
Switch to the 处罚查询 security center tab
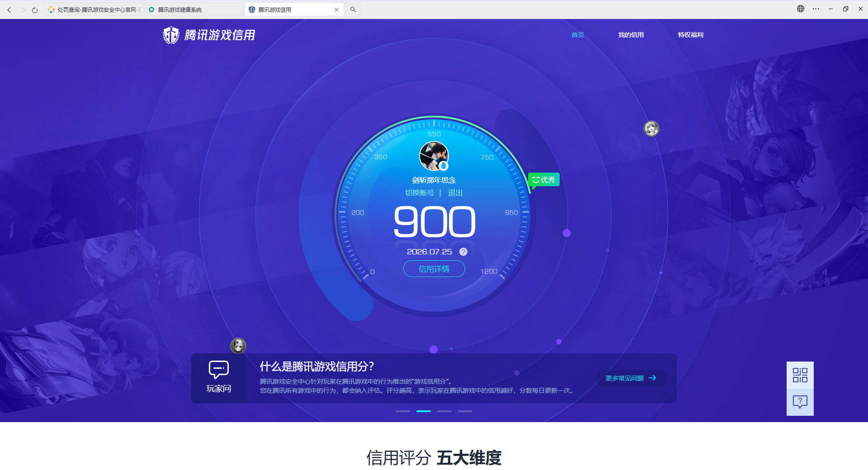pyautogui.click(x=94, y=9)
